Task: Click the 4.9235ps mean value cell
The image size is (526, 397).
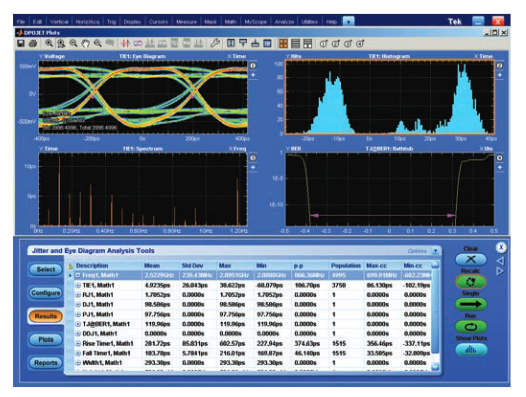Action: [x=157, y=285]
